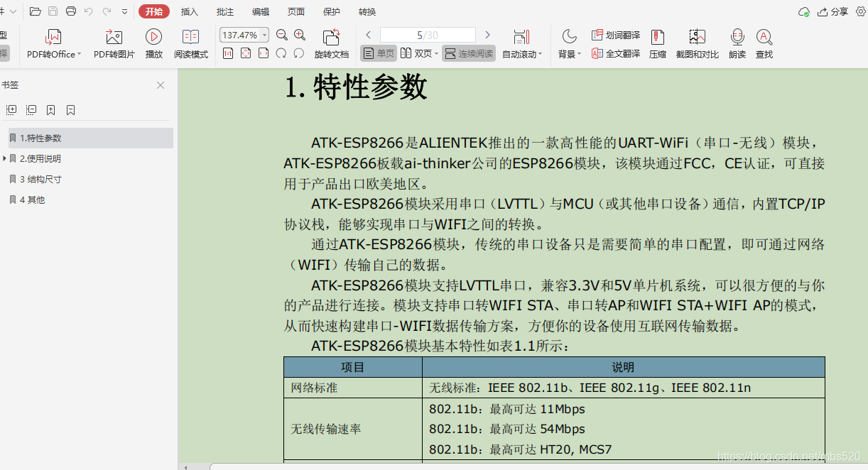
Task: Open the 查找 search tool
Action: 764,45
